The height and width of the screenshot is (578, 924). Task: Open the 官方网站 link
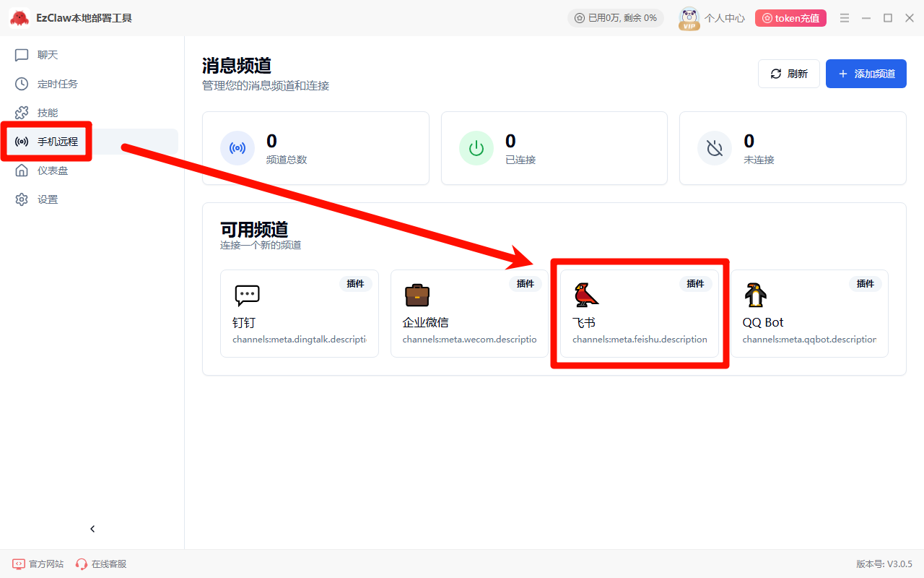click(38, 564)
